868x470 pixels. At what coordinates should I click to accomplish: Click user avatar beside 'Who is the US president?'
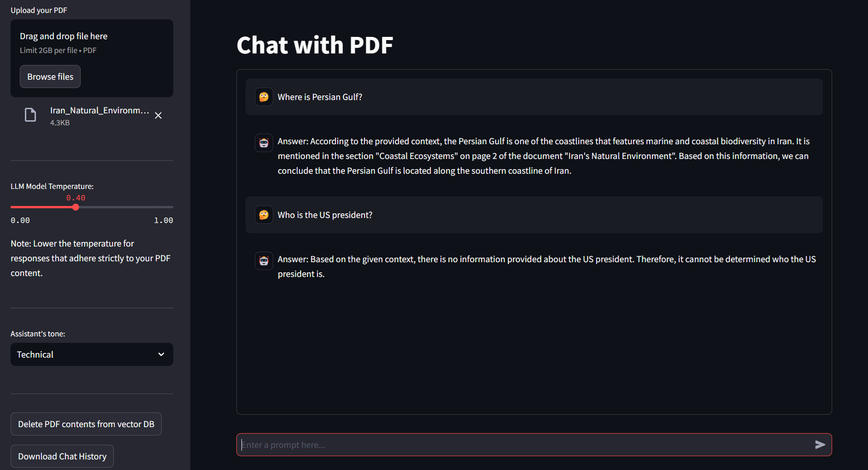coord(264,215)
